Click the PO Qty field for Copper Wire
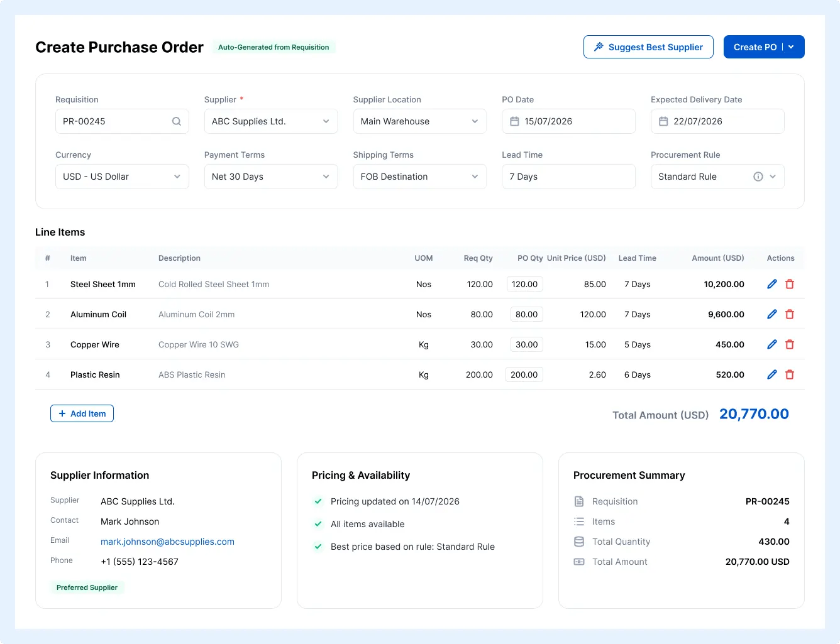 (x=526, y=344)
